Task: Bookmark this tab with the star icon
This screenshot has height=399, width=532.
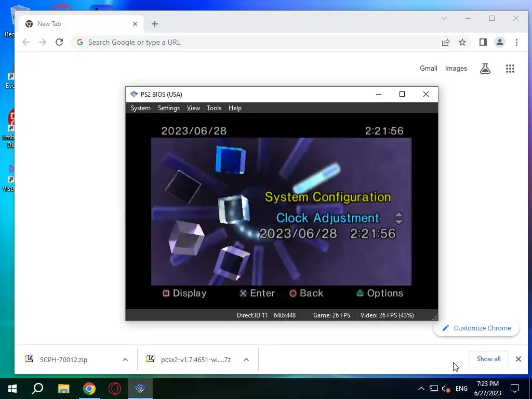Action: [462, 42]
